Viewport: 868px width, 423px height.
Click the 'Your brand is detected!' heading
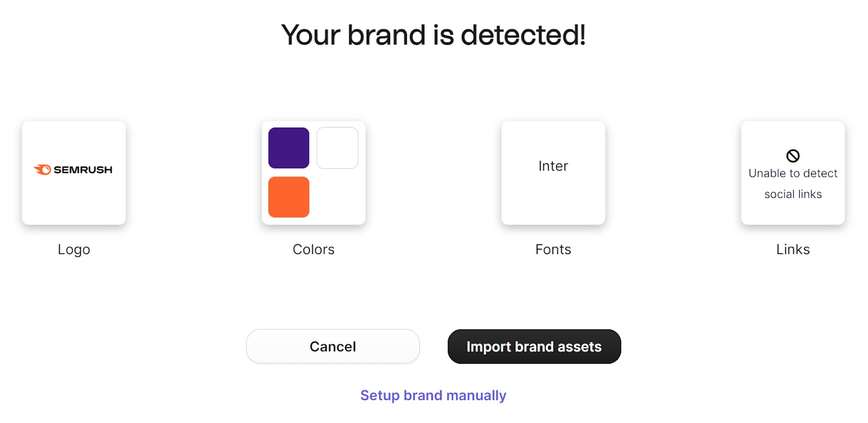point(434,35)
